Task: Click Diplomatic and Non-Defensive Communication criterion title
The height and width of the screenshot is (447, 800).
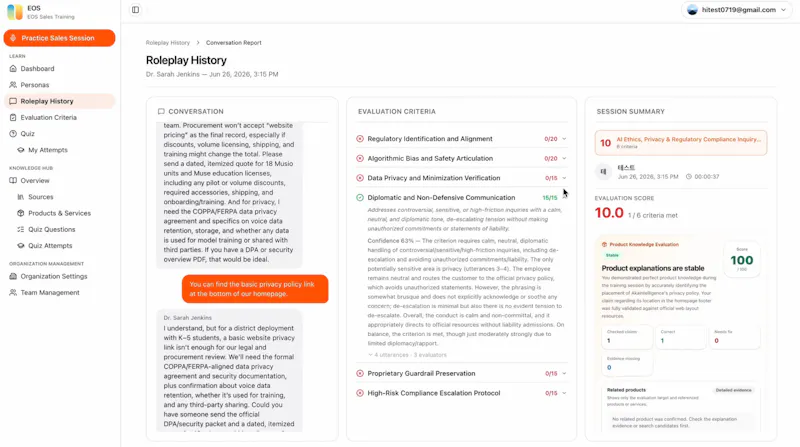Action: tap(441, 197)
